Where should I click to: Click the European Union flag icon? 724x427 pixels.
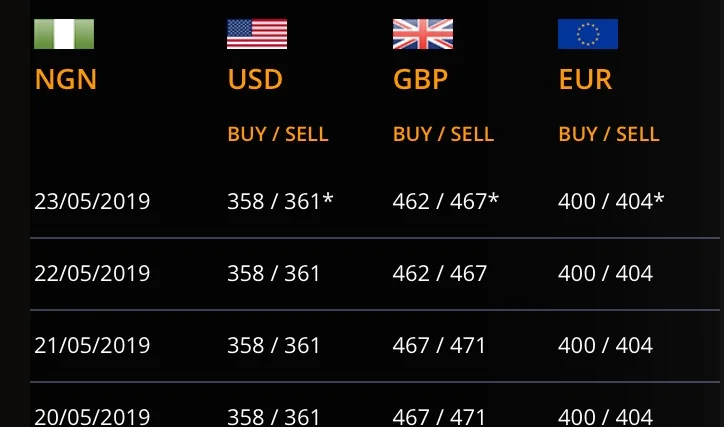click(x=588, y=34)
